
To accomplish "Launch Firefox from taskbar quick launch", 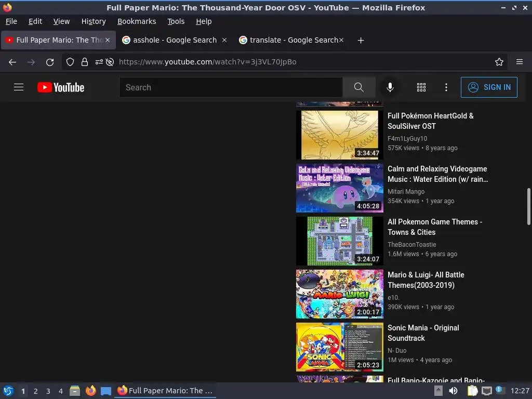I will pos(90,391).
